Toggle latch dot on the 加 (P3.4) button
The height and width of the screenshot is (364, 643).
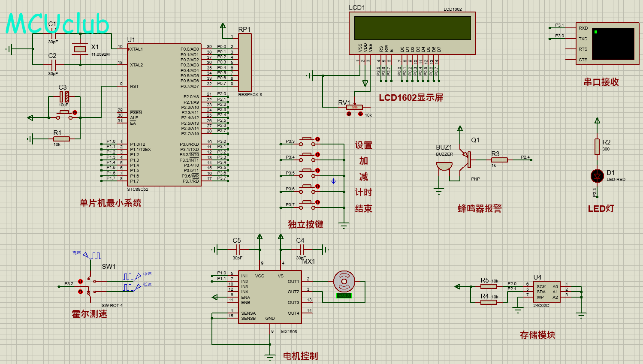[317, 155]
